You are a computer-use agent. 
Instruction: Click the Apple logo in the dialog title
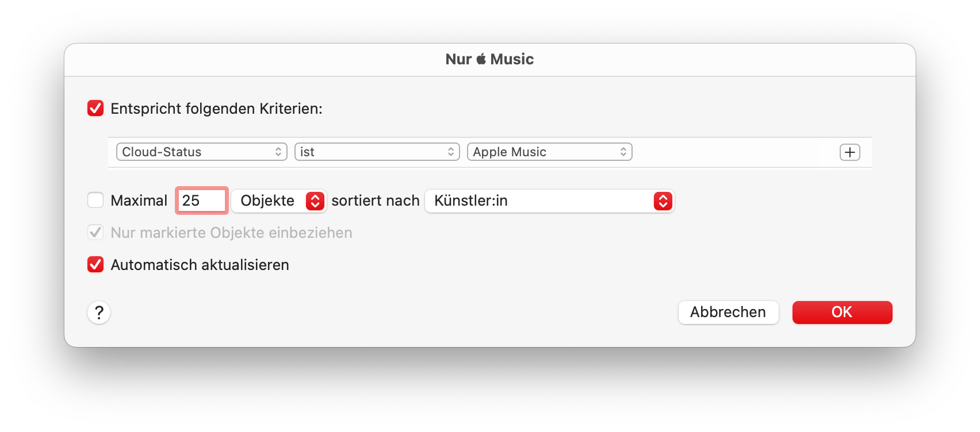coord(481,59)
